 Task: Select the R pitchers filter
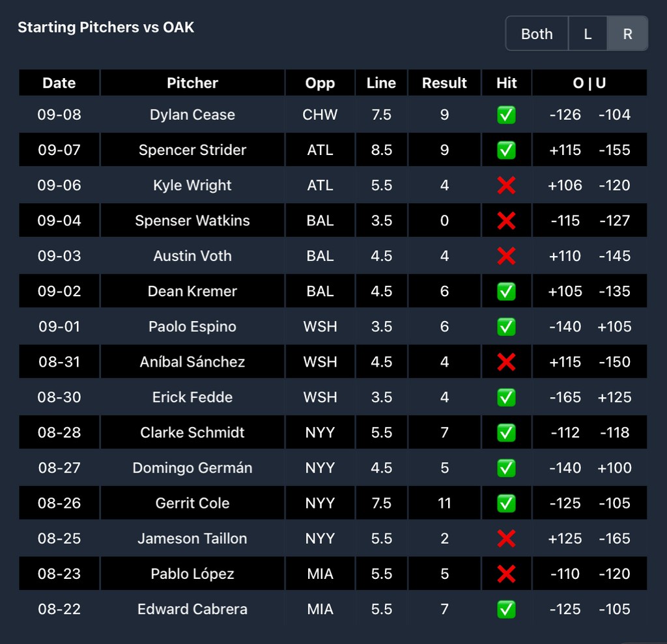tap(627, 34)
